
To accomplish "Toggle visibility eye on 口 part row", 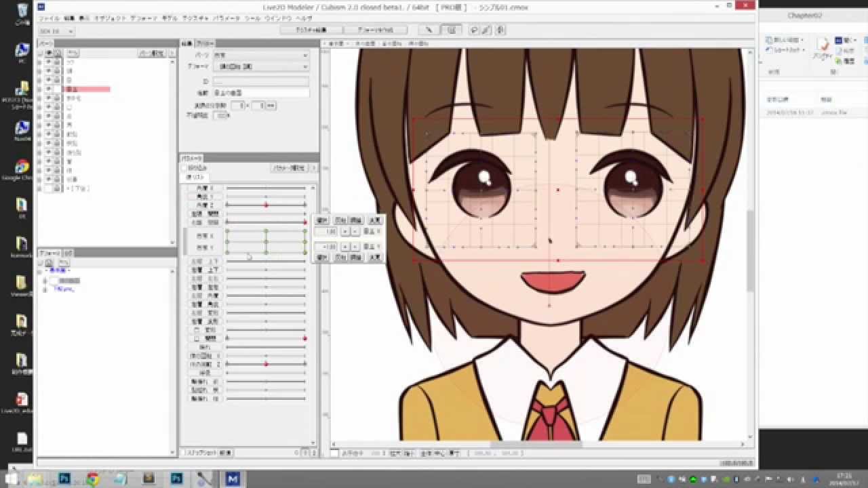I will (49, 107).
